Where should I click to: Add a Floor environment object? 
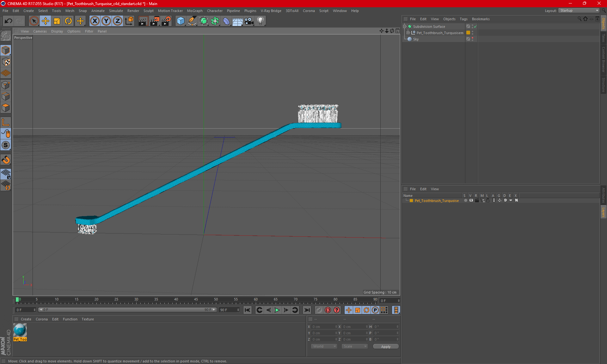[238, 21]
